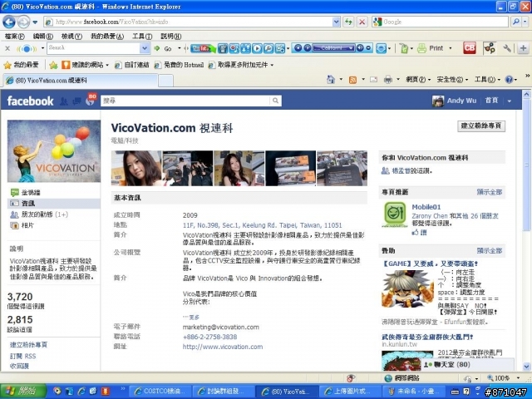Click the Facebook friend requests icon
Image resolution: width=532 pixels, height=399 pixels.
(x=64, y=101)
